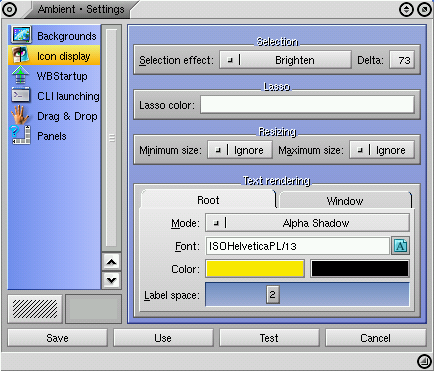Click the list scrollbar down arrow
Viewport: 434px width, 371px height.
tap(111, 280)
